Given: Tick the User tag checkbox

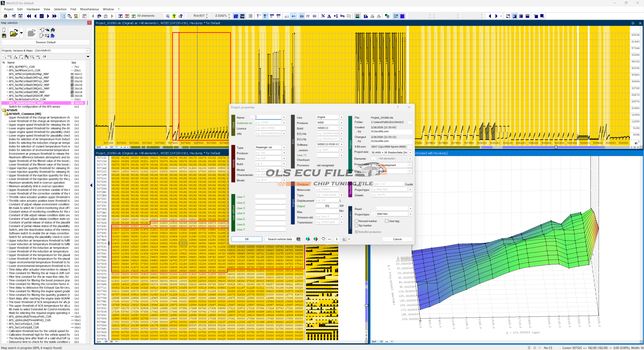Looking at the screenshot, I should (387, 221).
